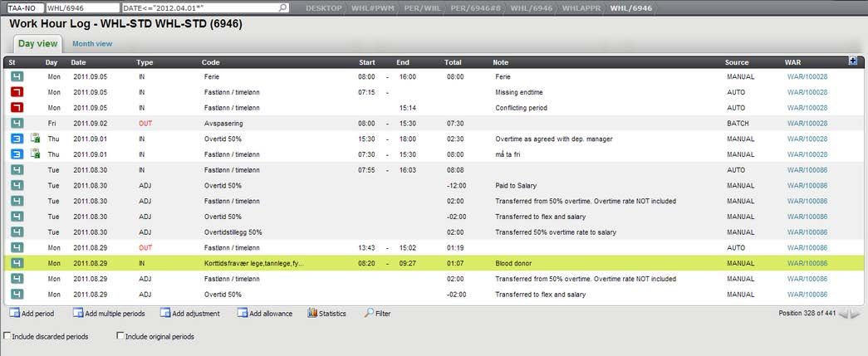Go to previous position with left arrow
Viewport: 868px width, 356px height.
843,314
